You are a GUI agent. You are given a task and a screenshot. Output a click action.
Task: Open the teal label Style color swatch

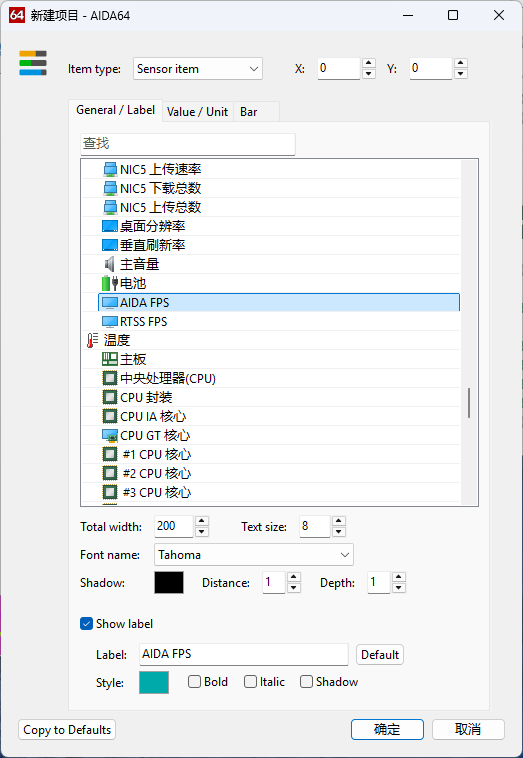tap(154, 683)
